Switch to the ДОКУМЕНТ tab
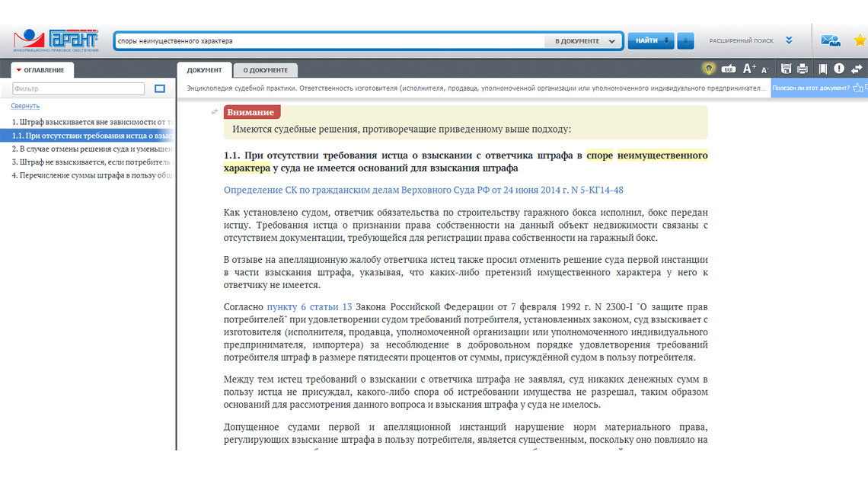This screenshot has height=487, width=868. click(x=204, y=70)
